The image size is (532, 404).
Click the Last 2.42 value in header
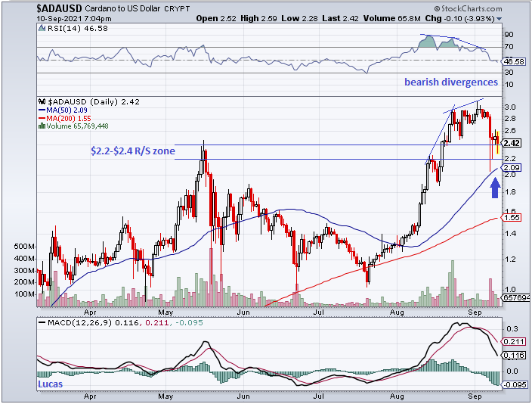(340, 18)
